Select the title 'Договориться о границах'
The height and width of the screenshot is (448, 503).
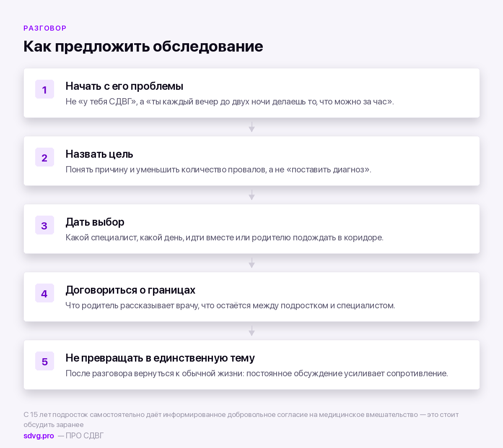[130, 290]
